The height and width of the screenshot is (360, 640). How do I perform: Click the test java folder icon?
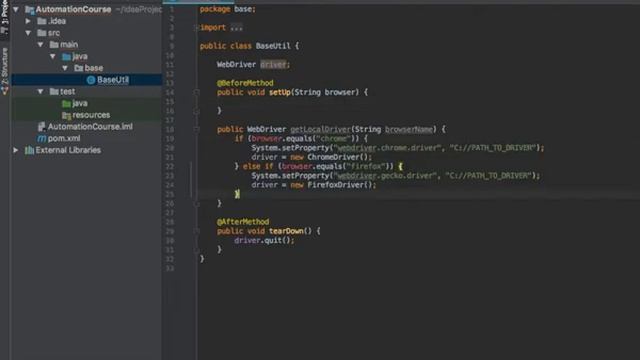click(67, 103)
